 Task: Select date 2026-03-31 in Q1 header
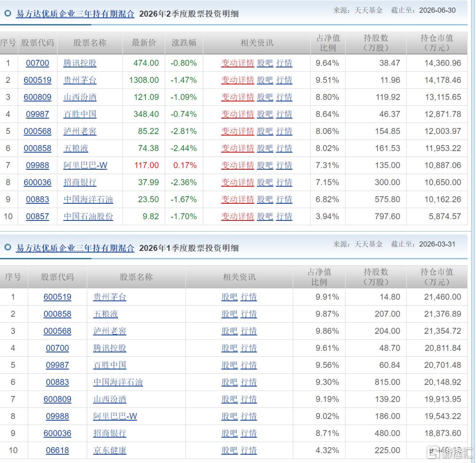tap(437, 244)
